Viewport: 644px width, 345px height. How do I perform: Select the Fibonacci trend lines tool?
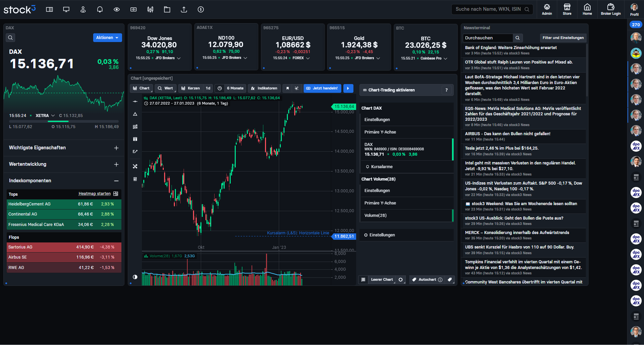coord(135,126)
